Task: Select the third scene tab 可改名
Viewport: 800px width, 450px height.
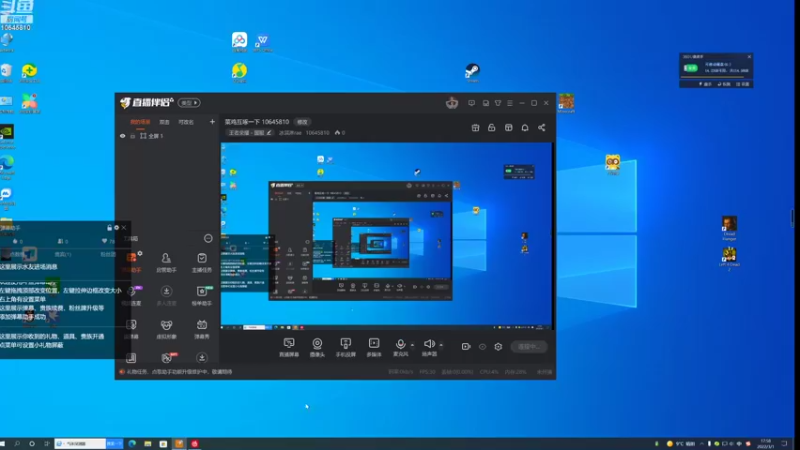Action: click(186, 122)
